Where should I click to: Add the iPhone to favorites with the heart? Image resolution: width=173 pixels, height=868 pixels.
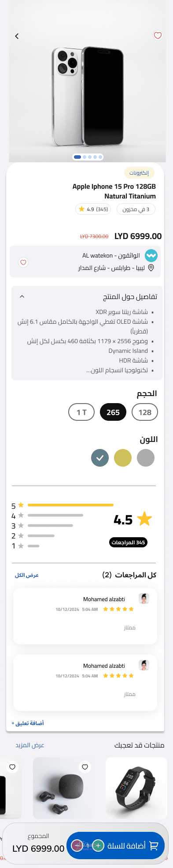(158, 35)
